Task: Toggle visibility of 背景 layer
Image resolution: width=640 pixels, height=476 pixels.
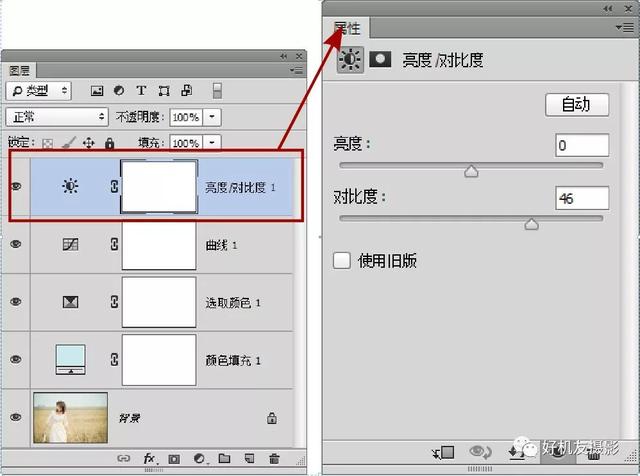Action: 15,417
